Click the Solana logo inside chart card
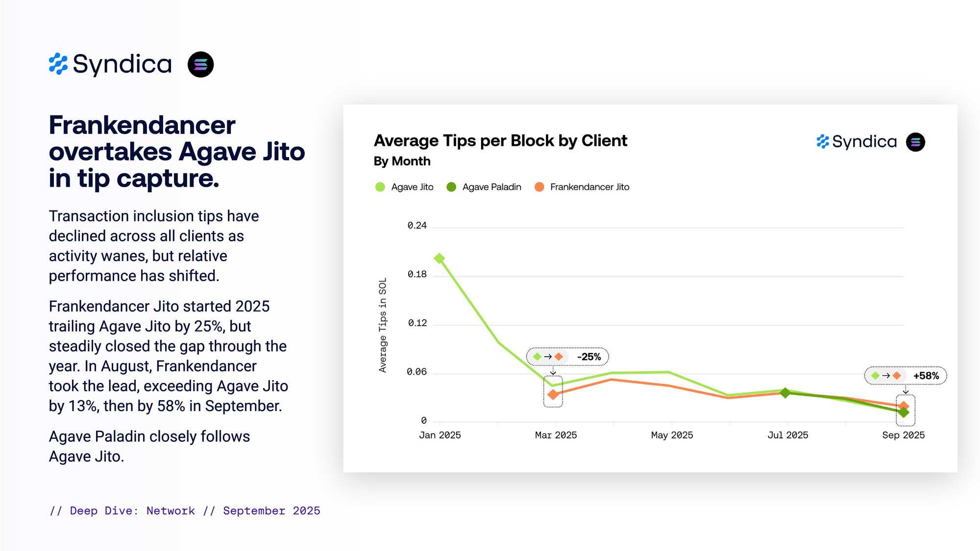Viewport: 980px width, 551px height. [915, 142]
